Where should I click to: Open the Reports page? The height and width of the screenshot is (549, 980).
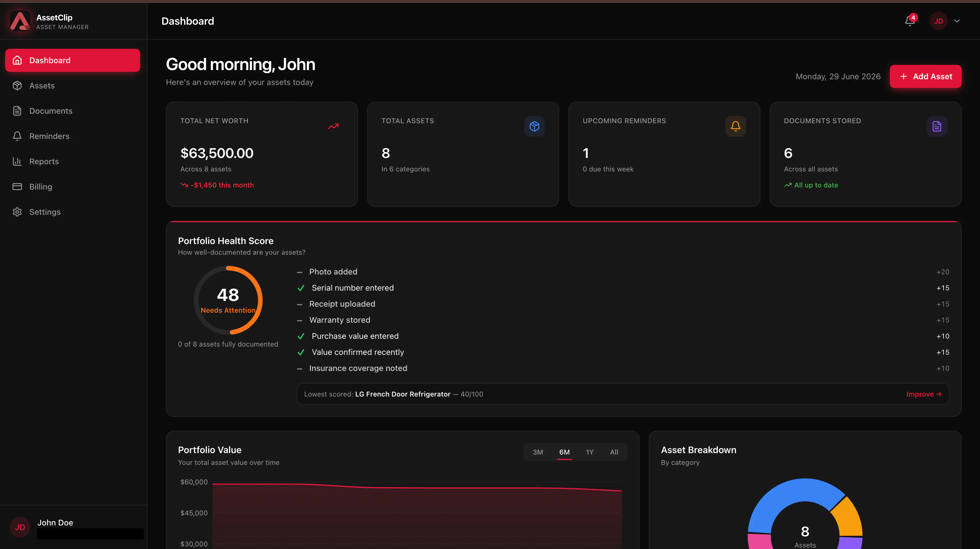pos(72,161)
